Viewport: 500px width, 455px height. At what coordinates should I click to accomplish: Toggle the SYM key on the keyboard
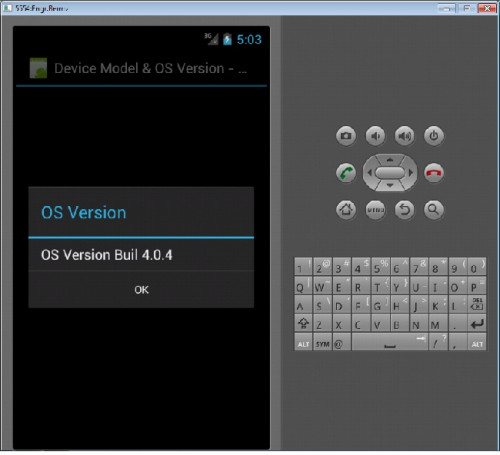pyautogui.click(x=322, y=343)
